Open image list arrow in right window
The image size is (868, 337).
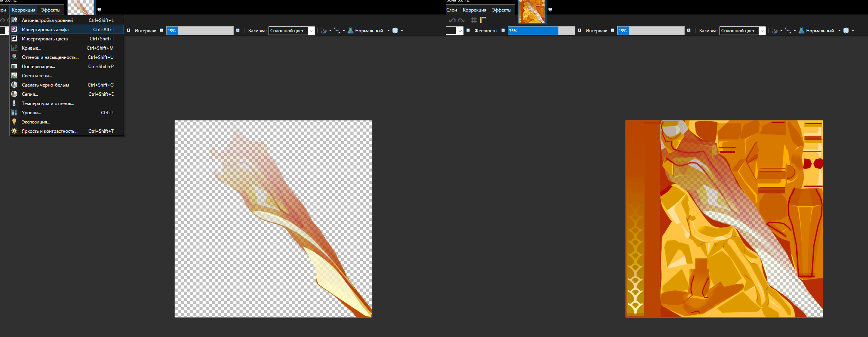coord(550,10)
